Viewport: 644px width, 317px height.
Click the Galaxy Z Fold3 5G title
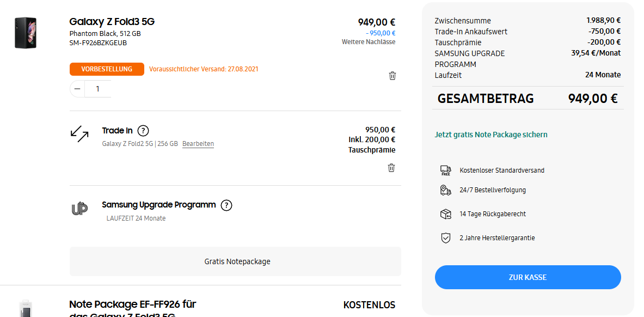pos(112,22)
